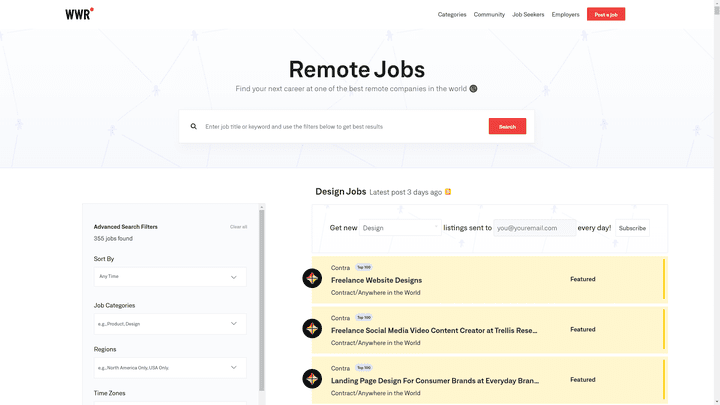Screen dimensions: 720x405
Task: Open the RSS feed icon near Design Jobs
Action: [448, 192]
